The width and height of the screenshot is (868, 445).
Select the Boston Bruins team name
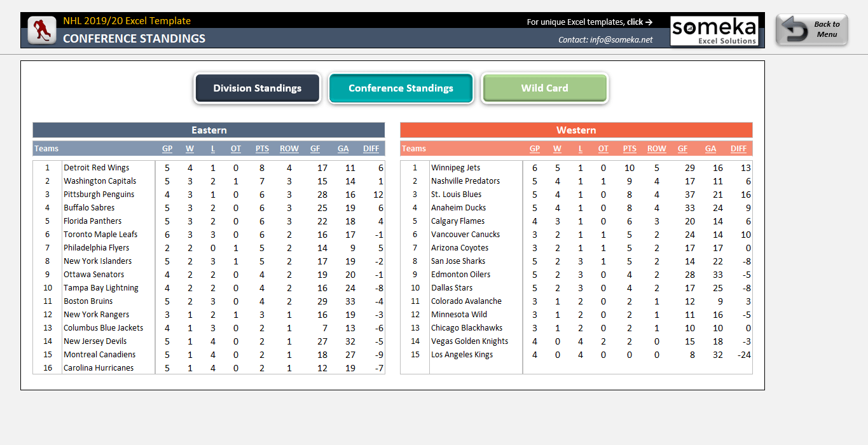tap(88, 301)
